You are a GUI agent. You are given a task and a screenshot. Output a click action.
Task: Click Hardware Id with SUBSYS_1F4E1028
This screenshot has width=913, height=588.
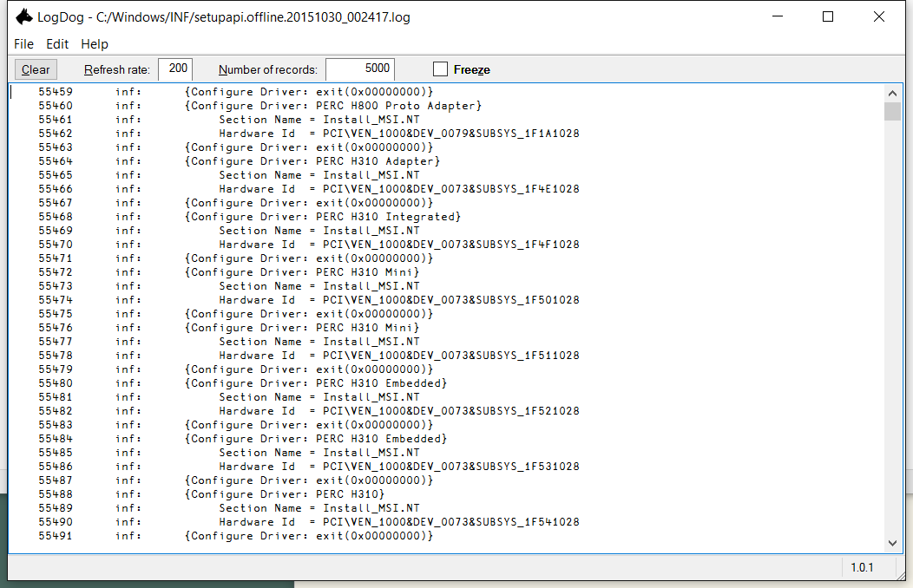click(399, 189)
